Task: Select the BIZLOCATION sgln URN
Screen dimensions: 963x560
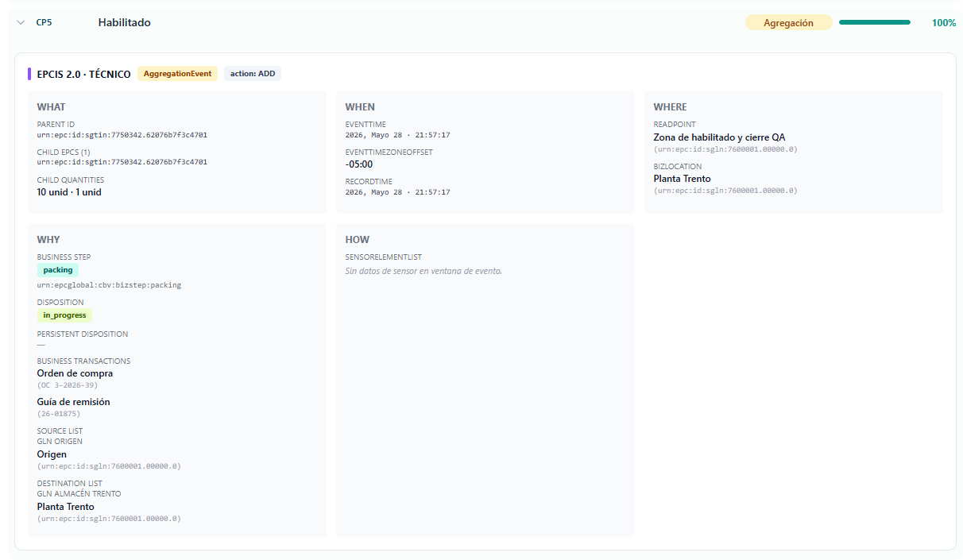Action: pyautogui.click(x=725, y=191)
